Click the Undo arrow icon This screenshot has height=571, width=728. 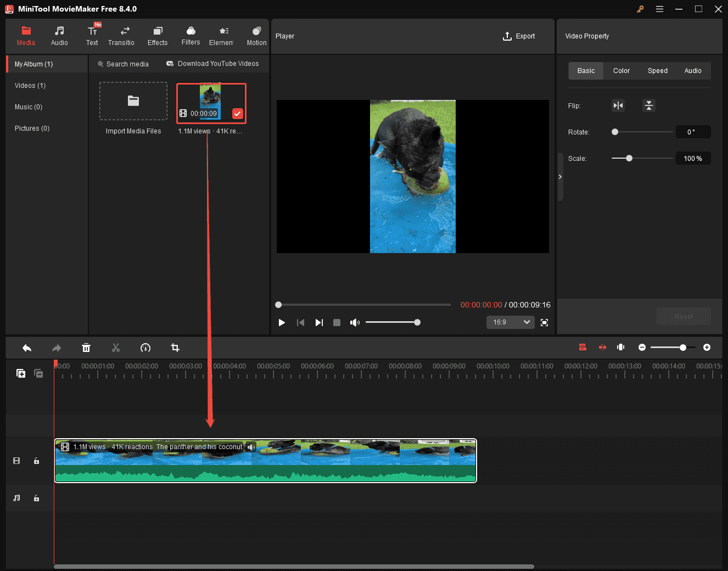tap(27, 348)
